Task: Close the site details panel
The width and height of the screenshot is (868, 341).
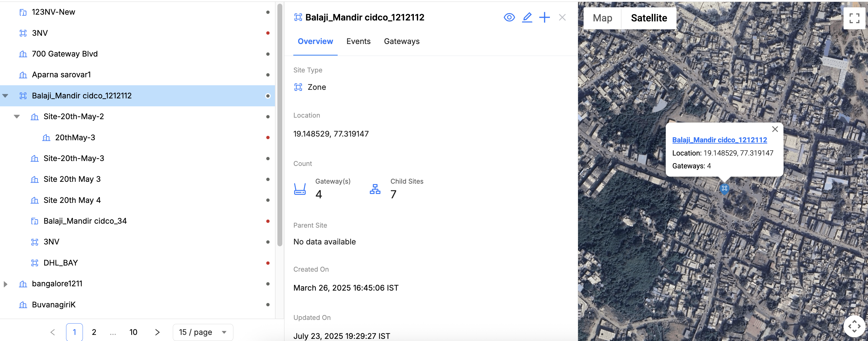Action: (x=562, y=17)
